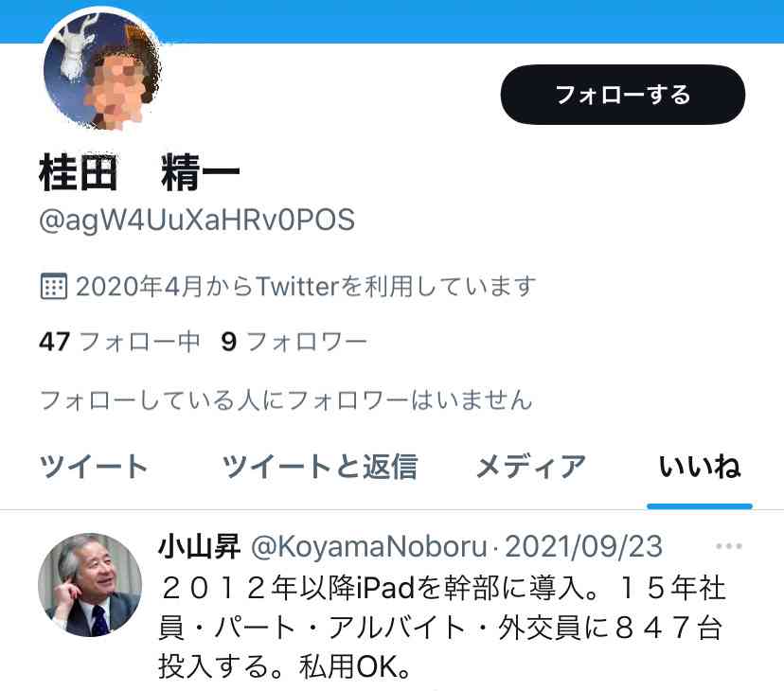This screenshot has width=784, height=691.
Task: Open the three-dot more menu on tweet
Action: pyautogui.click(x=729, y=546)
